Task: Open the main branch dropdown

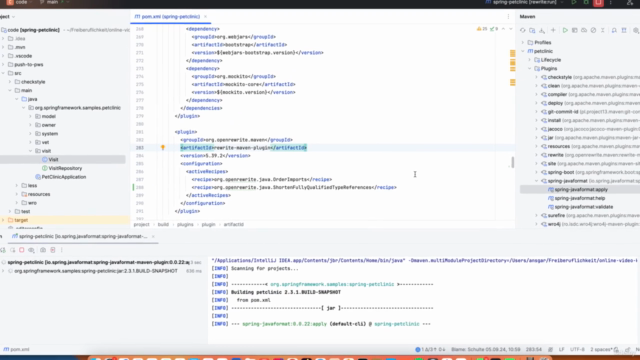Action: [x=54, y=2]
